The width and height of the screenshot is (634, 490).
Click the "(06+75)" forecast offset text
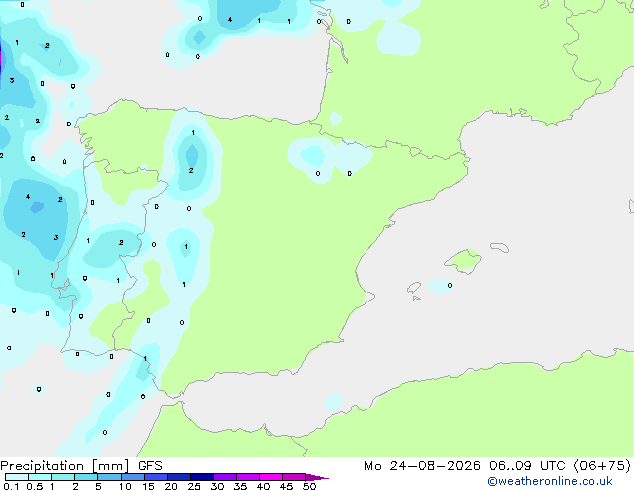coord(602,466)
